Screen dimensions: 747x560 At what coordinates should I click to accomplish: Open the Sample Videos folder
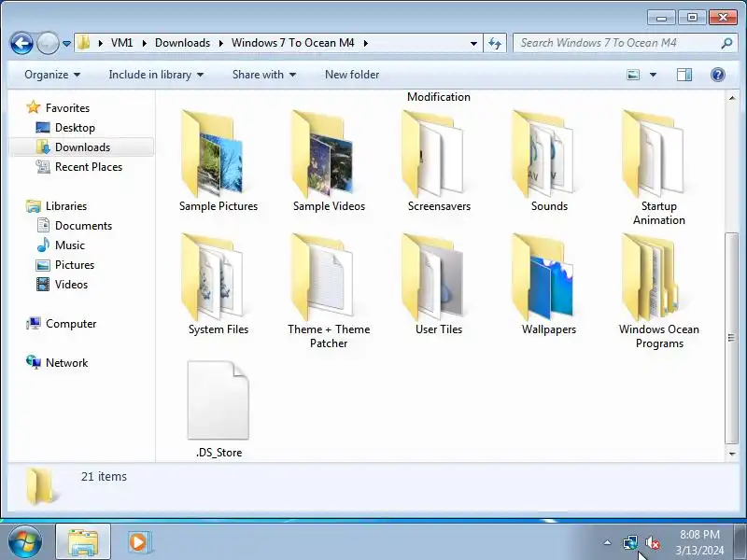[329, 161]
